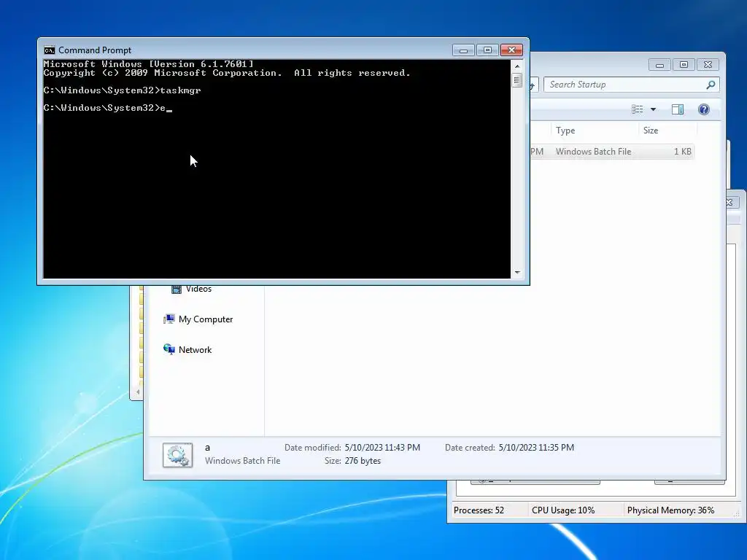747x560 pixels.
Task: Click the batch file gear thumbnail
Action: click(178, 455)
